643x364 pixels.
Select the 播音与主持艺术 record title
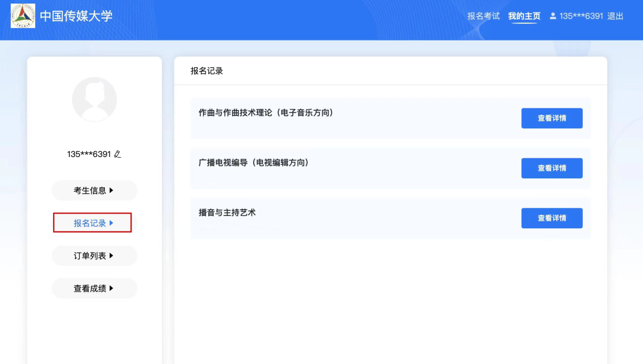pos(227,212)
